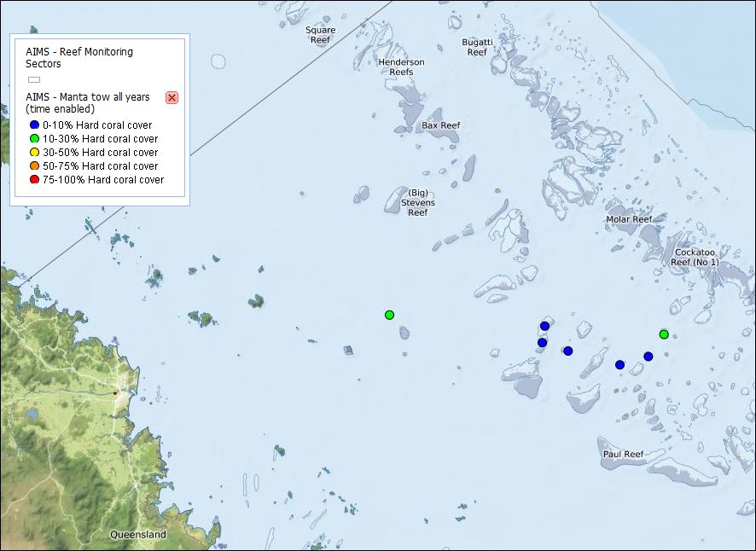Viewport: 756px width, 551px height.
Task: Click the Paul Reef label
Action: tap(624, 454)
